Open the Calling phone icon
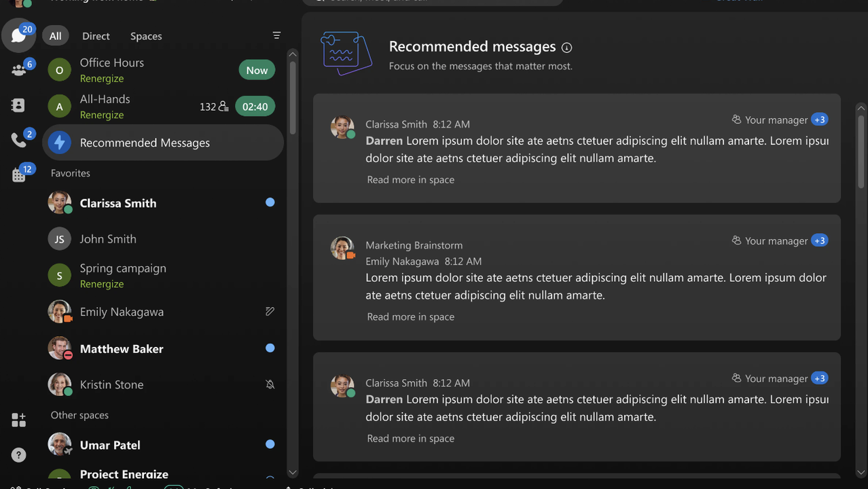868x489 pixels. 18,141
